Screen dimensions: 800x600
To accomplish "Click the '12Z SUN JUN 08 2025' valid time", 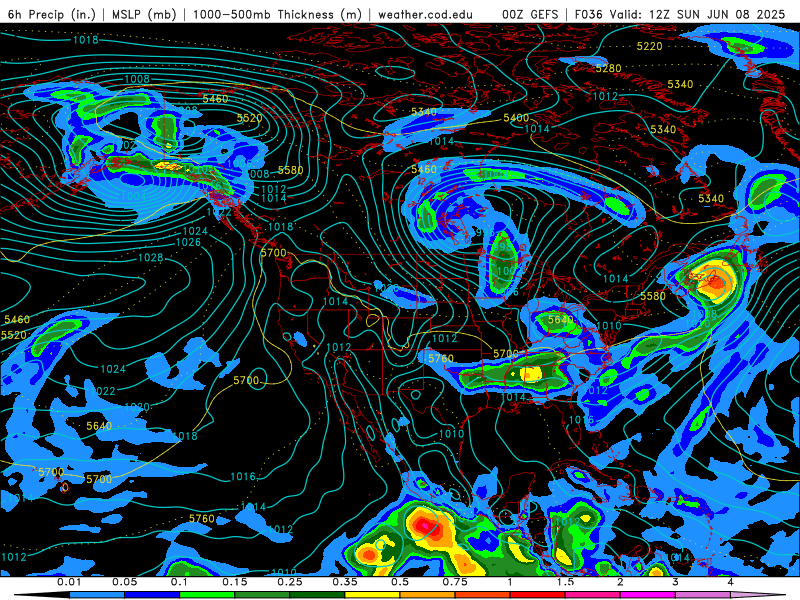I will coord(717,14).
